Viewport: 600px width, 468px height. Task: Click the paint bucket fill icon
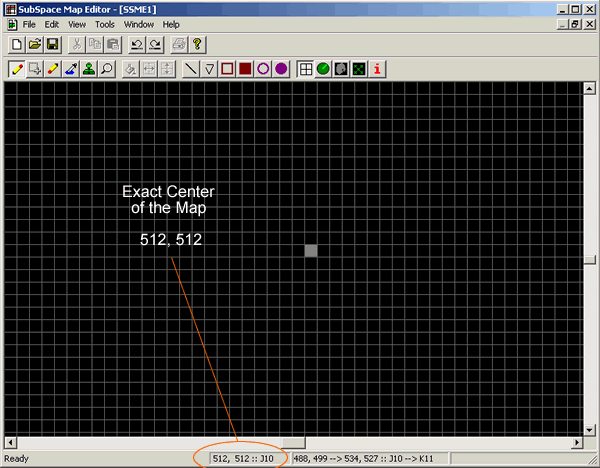tap(130, 69)
